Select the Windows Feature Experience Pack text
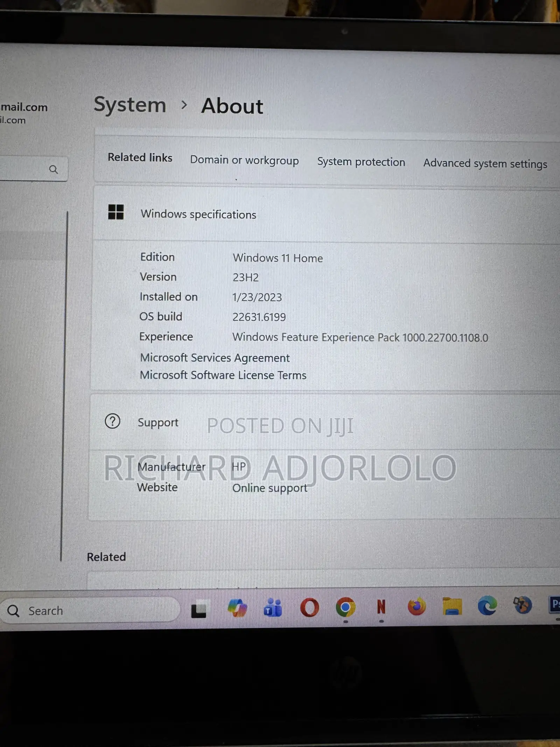Image resolution: width=560 pixels, height=747 pixels. (x=360, y=337)
